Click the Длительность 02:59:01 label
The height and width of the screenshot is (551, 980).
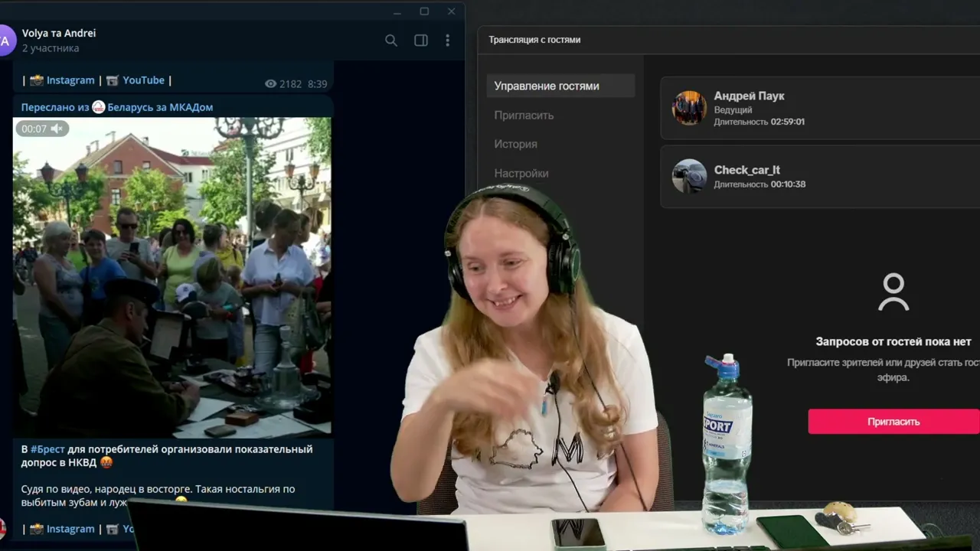point(759,122)
